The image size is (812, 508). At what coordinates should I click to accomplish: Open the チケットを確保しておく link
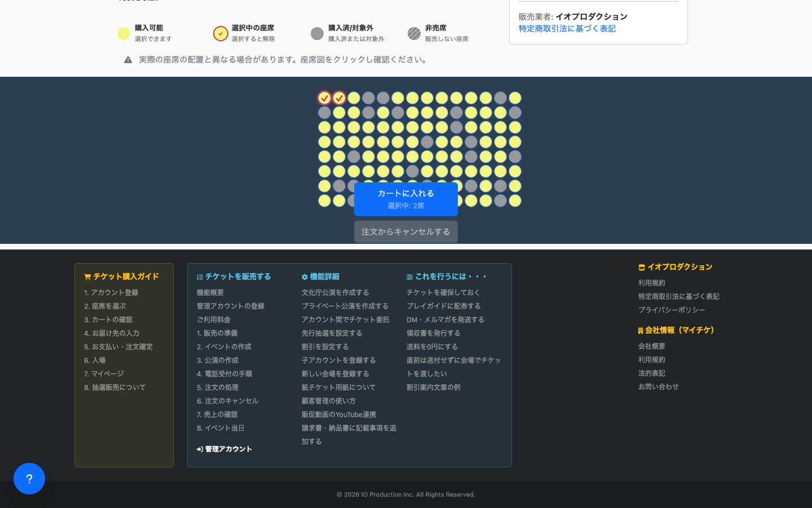(x=443, y=292)
